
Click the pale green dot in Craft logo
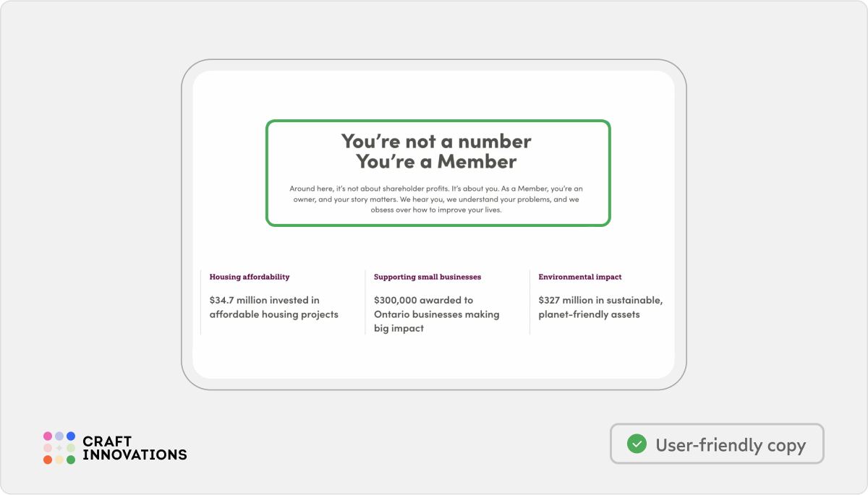[x=71, y=448]
